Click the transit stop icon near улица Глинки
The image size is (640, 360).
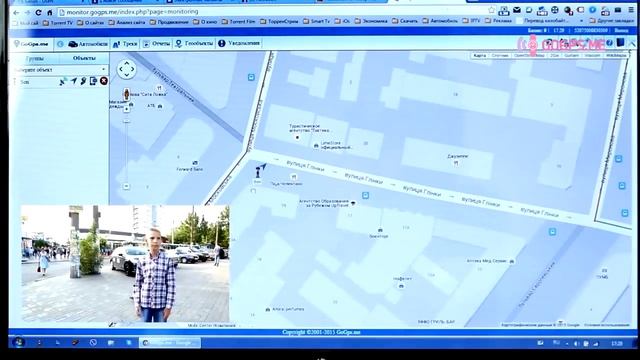366,196
